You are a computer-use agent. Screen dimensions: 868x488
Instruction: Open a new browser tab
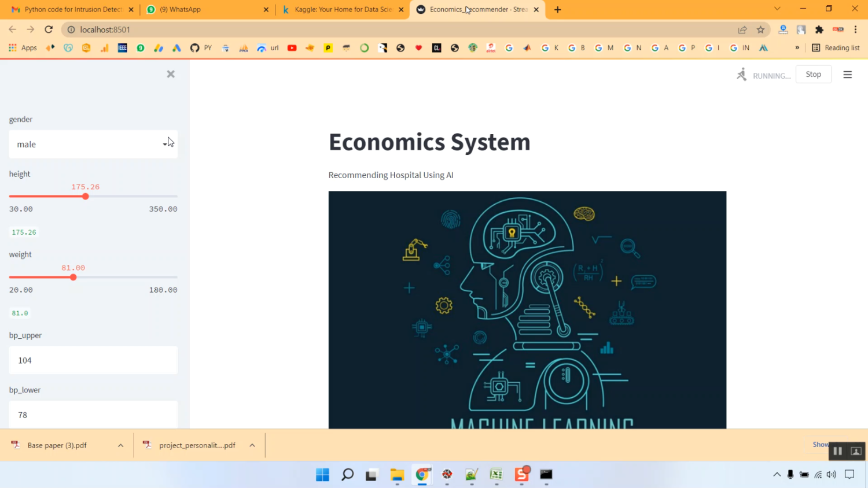558,10
